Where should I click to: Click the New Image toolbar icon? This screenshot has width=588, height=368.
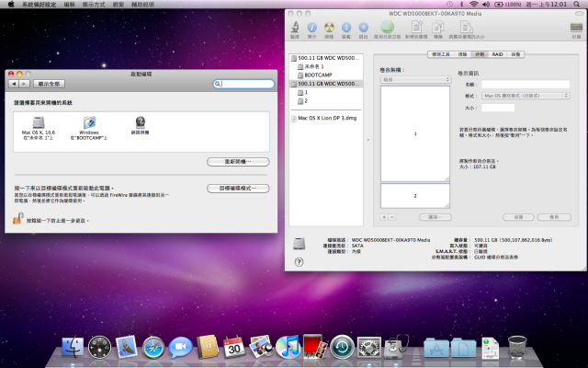coord(416,27)
